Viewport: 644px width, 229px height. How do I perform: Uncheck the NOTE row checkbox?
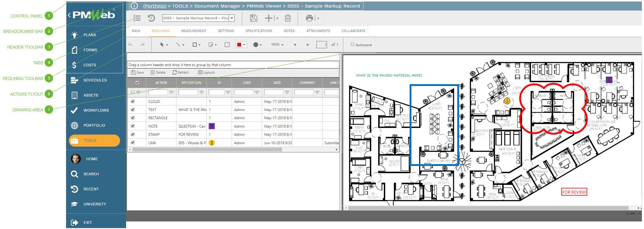tap(133, 126)
